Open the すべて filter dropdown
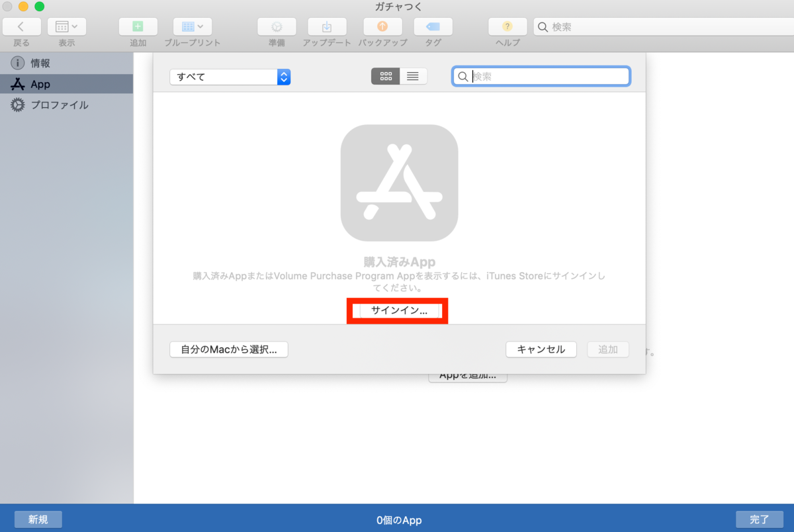 [230, 77]
